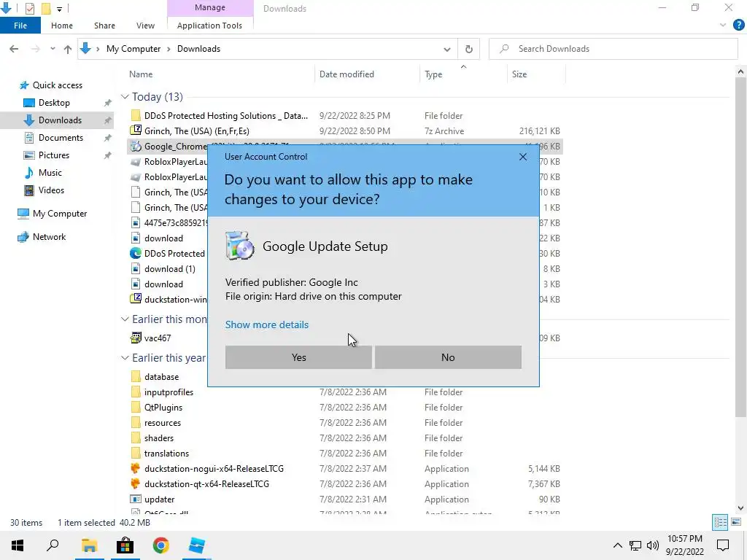Open the notification center icon

click(x=723, y=545)
